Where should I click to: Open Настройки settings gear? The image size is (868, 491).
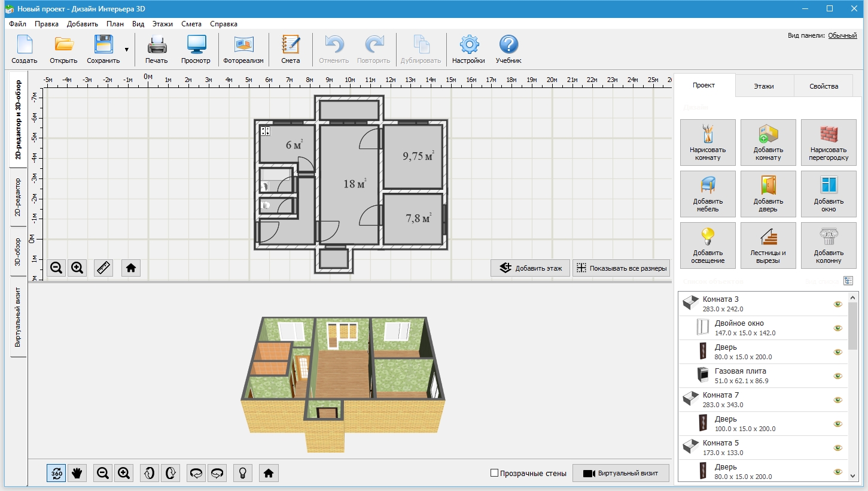468,49
